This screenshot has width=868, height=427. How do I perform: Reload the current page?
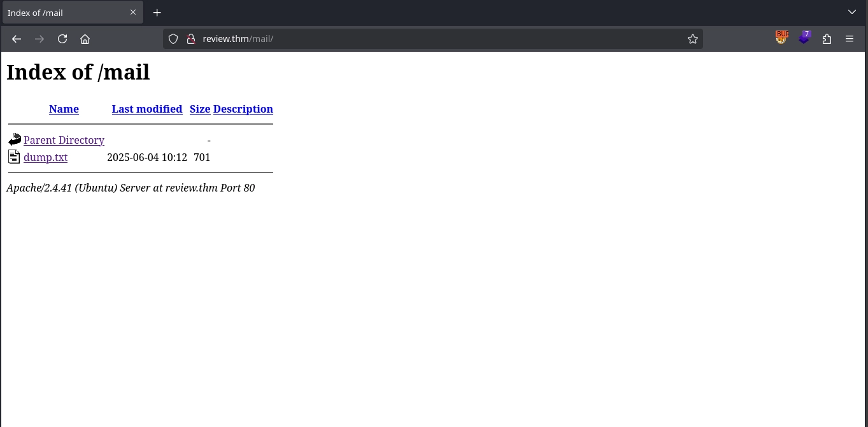pyautogui.click(x=62, y=39)
